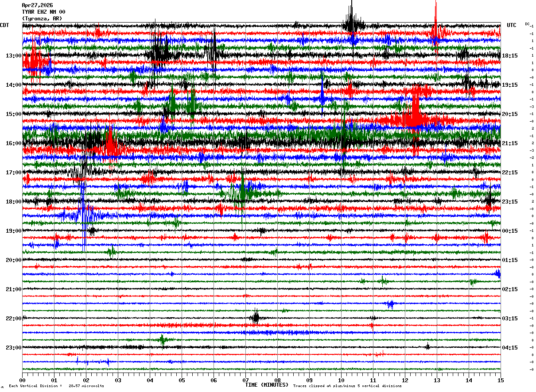Select the 21:00 CDT time label

(x=14, y=289)
